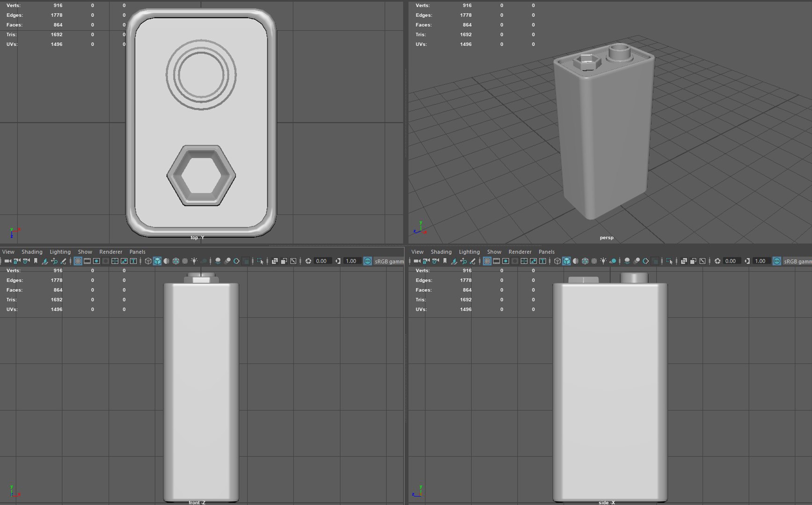Open Shading menu in front panel
Image resolution: width=812 pixels, height=505 pixels.
coord(32,252)
